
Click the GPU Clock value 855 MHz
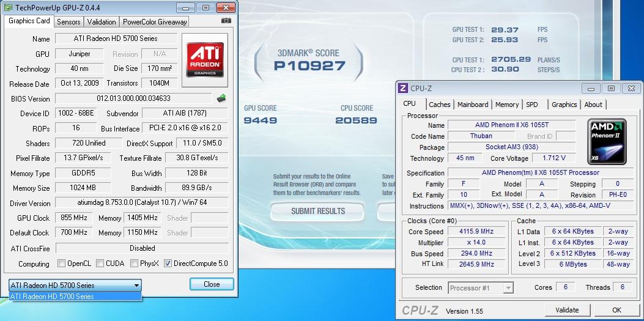73,218
